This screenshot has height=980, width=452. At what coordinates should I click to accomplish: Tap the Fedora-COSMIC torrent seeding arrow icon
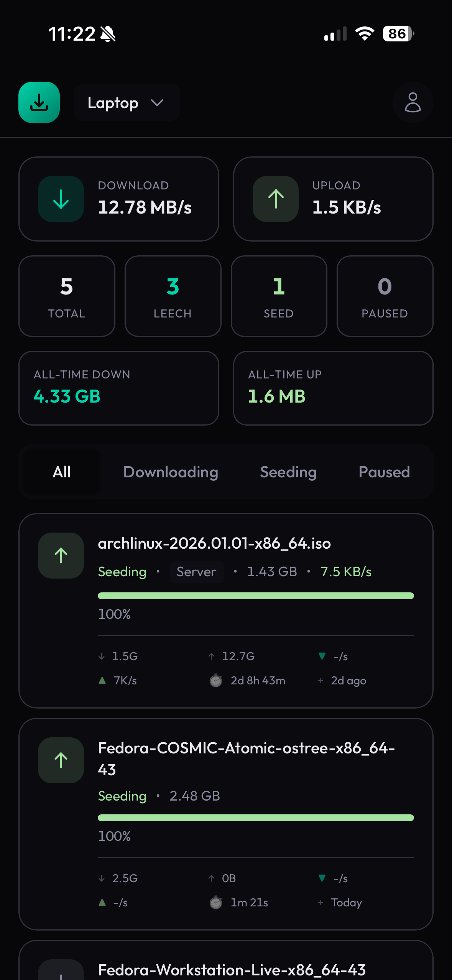pos(61,760)
